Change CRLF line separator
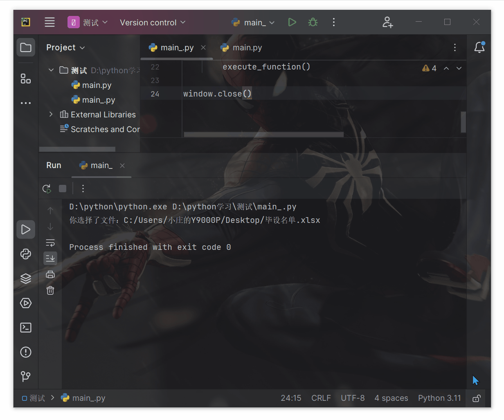This screenshot has width=504, height=420. [x=321, y=398]
